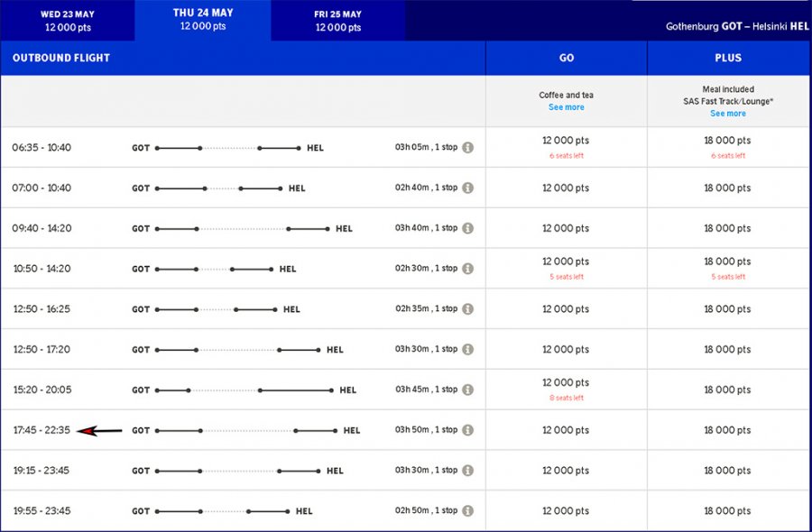Choose PLUS 18 000 pts for 07:00 flight
The width and height of the screenshot is (812, 532).
(x=727, y=188)
